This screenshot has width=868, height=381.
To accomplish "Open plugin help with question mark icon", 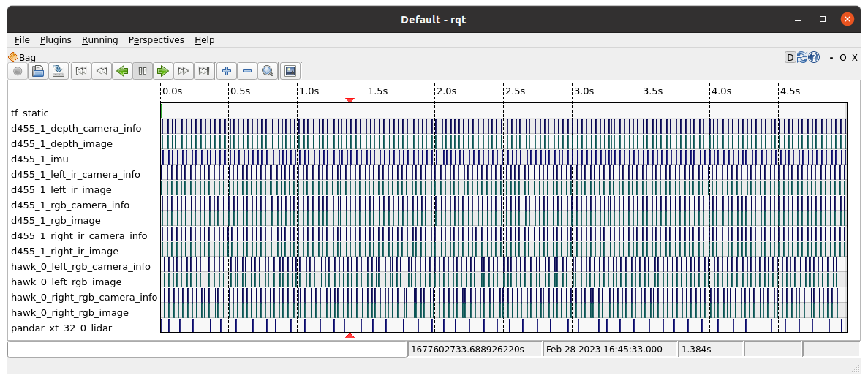I will pyautogui.click(x=814, y=57).
